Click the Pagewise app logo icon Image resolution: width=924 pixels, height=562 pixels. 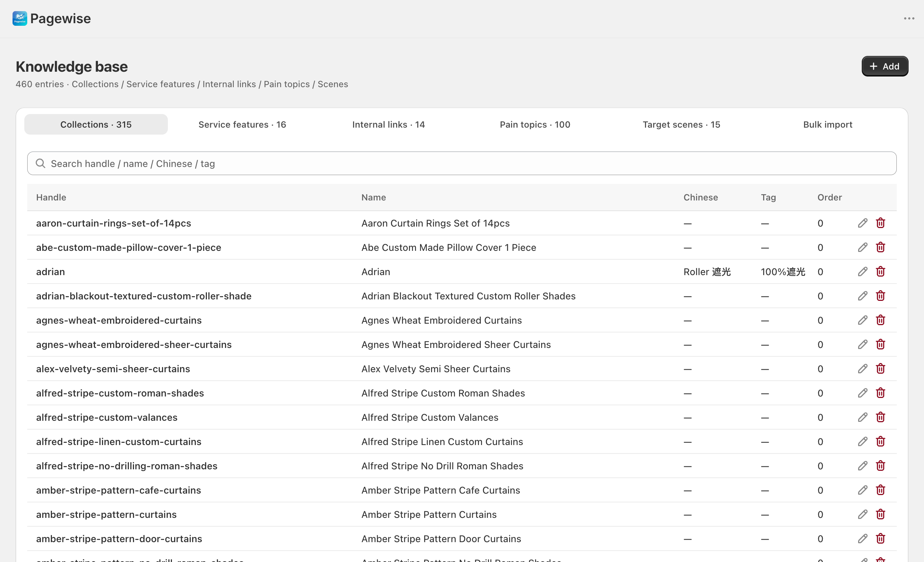coord(20,18)
